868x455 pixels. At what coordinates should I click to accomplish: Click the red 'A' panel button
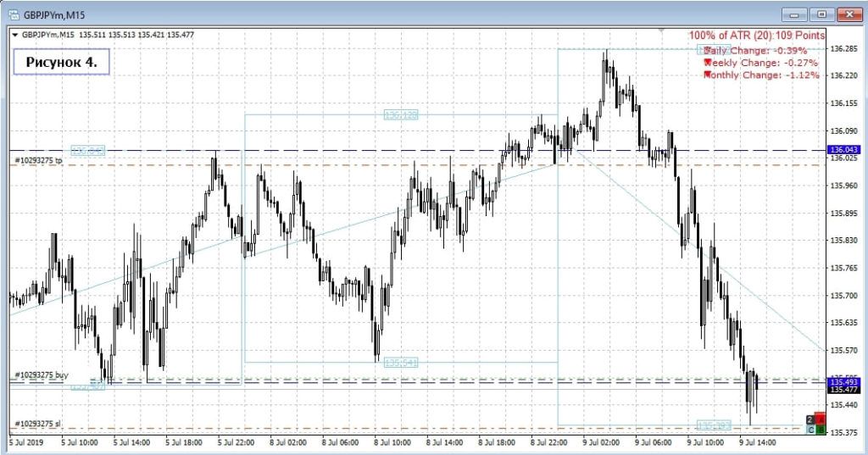(821, 419)
